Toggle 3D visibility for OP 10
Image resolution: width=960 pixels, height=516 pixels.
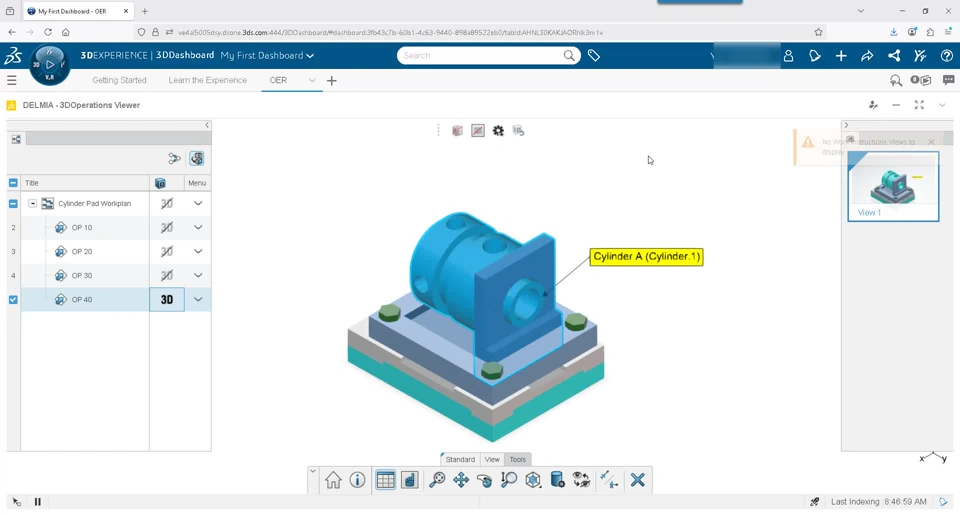(x=167, y=227)
